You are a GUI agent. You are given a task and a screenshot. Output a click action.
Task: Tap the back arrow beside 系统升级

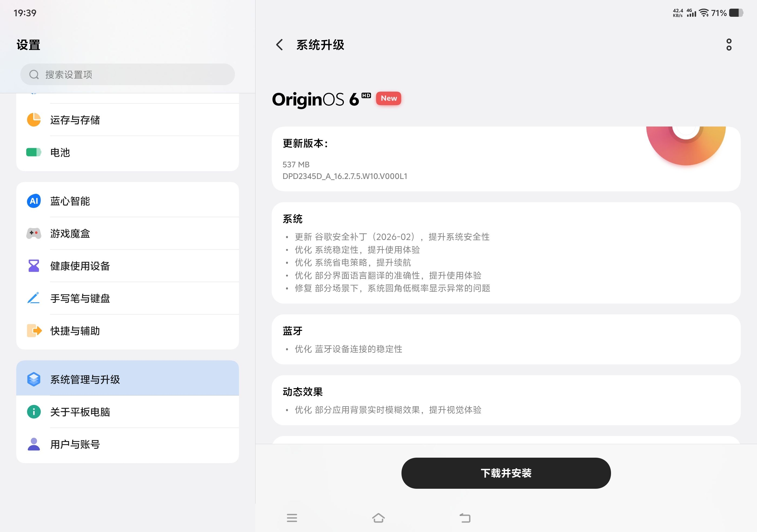coord(280,45)
